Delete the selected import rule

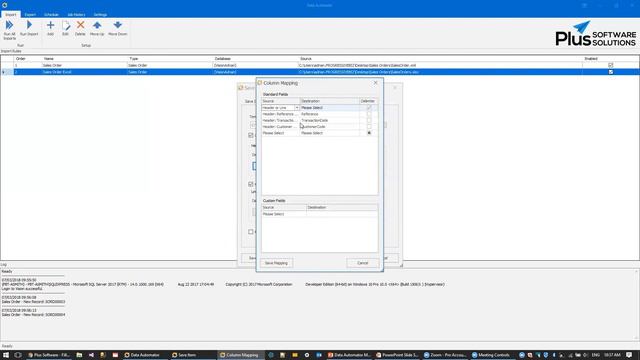(80, 29)
